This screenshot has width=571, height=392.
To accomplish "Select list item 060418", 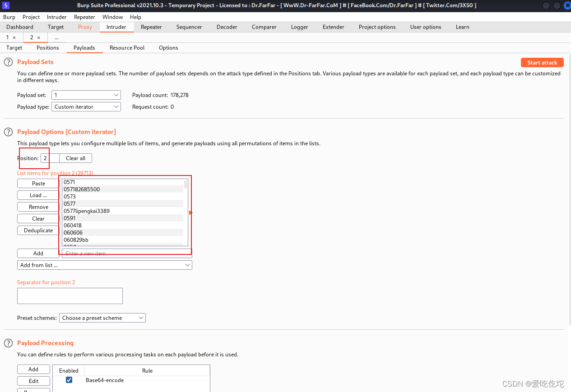I will point(123,226).
